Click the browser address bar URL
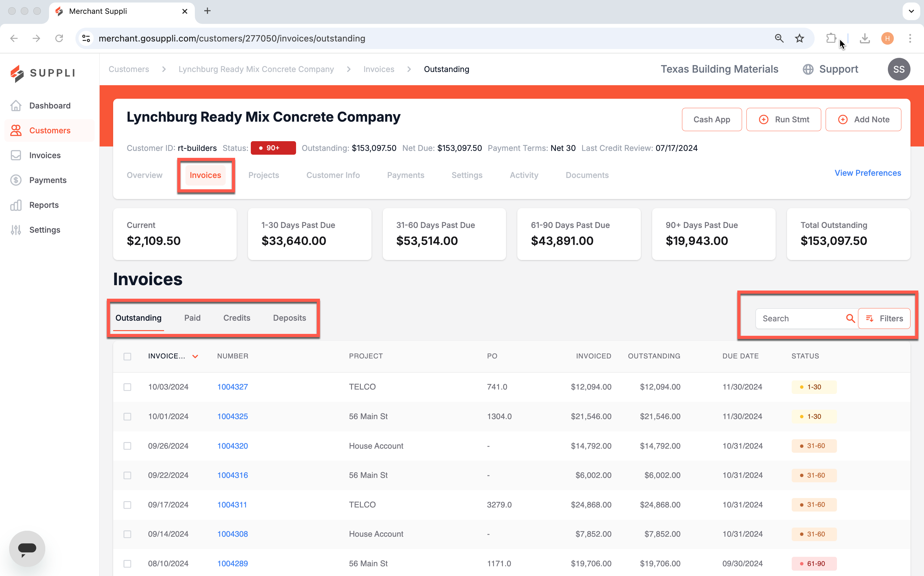 click(232, 38)
